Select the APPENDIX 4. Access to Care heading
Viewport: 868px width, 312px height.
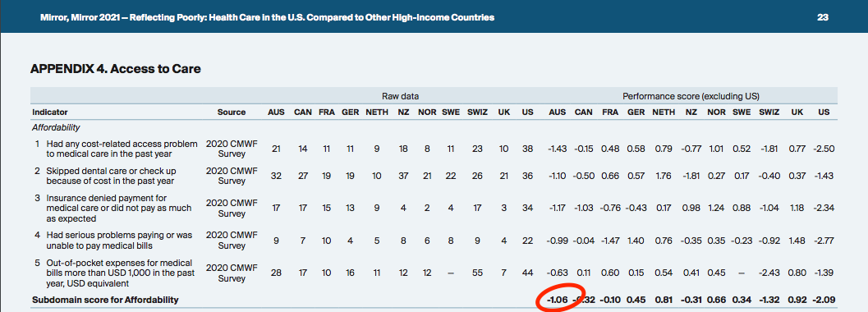click(x=115, y=69)
